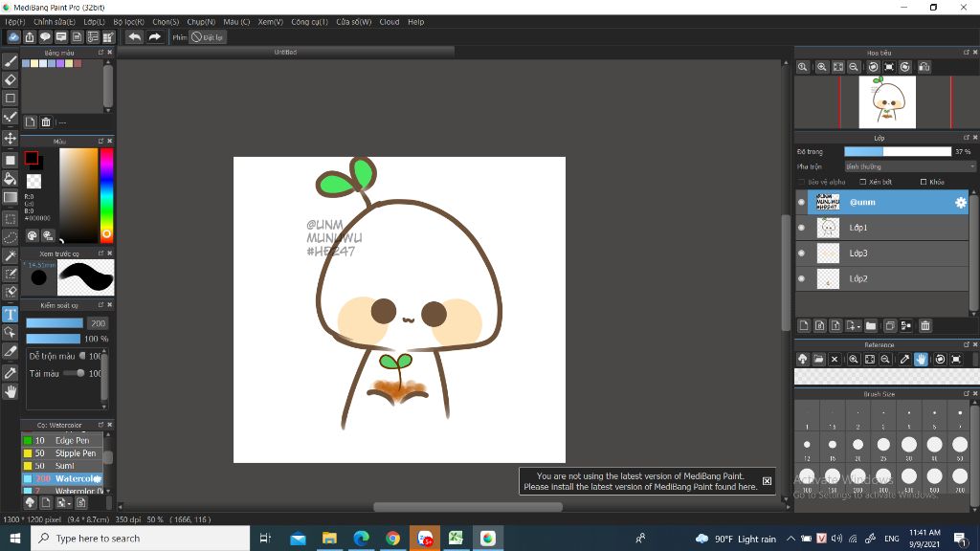Select Reference panel eyedropper
This screenshot has width=980, height=551.
tap(904, 360)
